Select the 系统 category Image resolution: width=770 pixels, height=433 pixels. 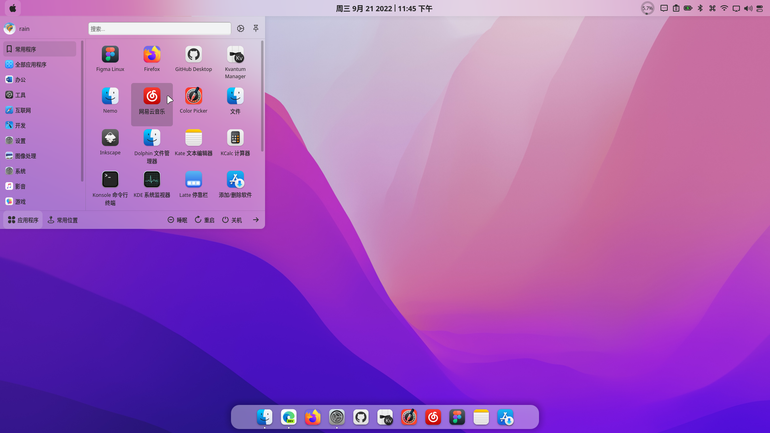40,171
